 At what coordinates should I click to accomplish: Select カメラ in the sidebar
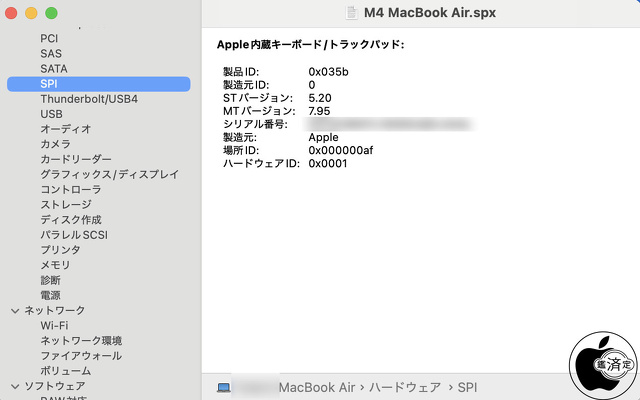click(x=56, y=144)
